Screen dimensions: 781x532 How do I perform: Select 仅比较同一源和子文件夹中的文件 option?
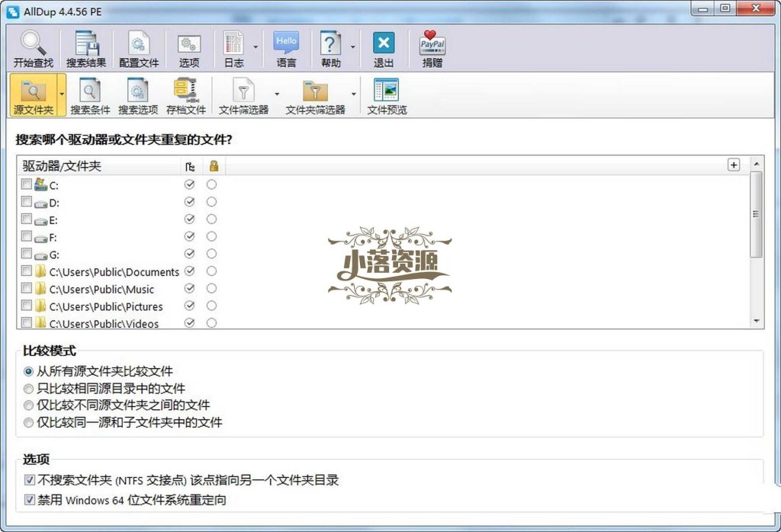click(x=28, y=422)
